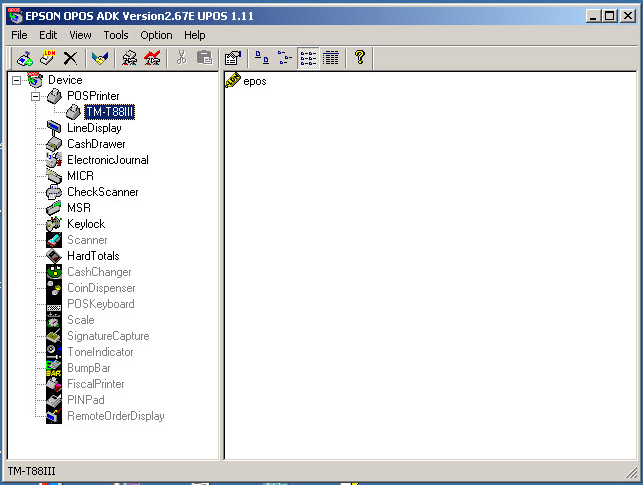This screenshot has width=643, height=485.
Task: Select LineDisplay in the device tree
Action: tap(94, 128)
